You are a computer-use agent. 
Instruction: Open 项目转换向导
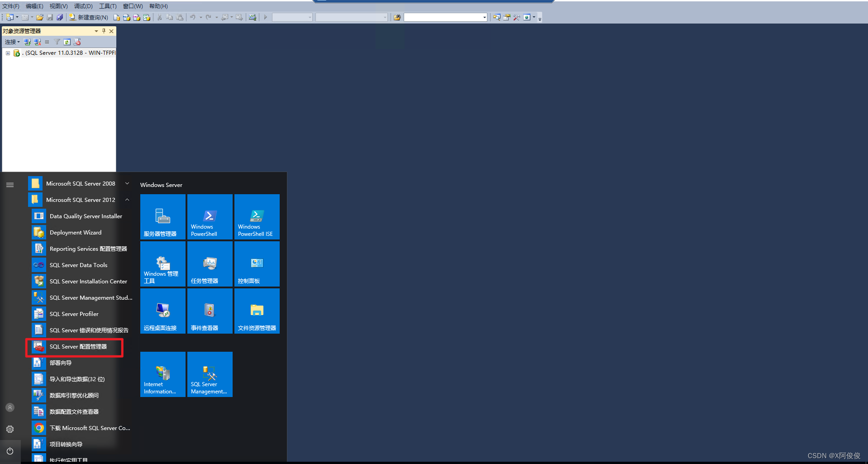[82, 444]
